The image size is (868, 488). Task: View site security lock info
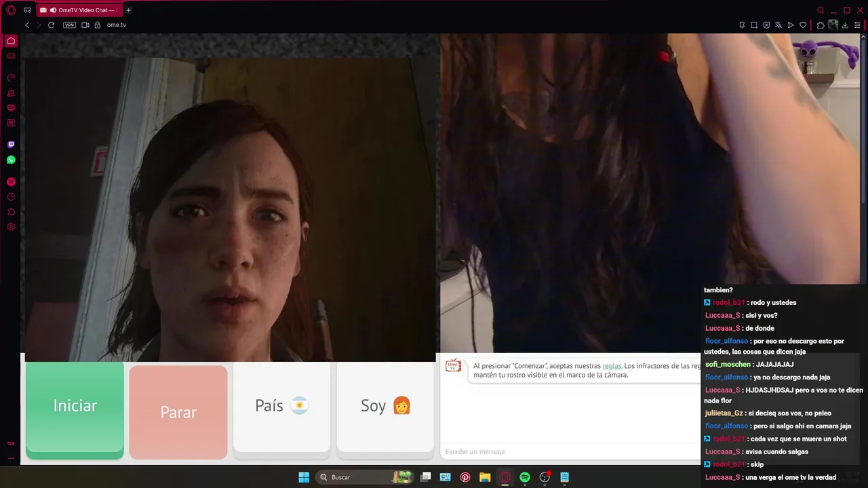(x=97, y=25)
